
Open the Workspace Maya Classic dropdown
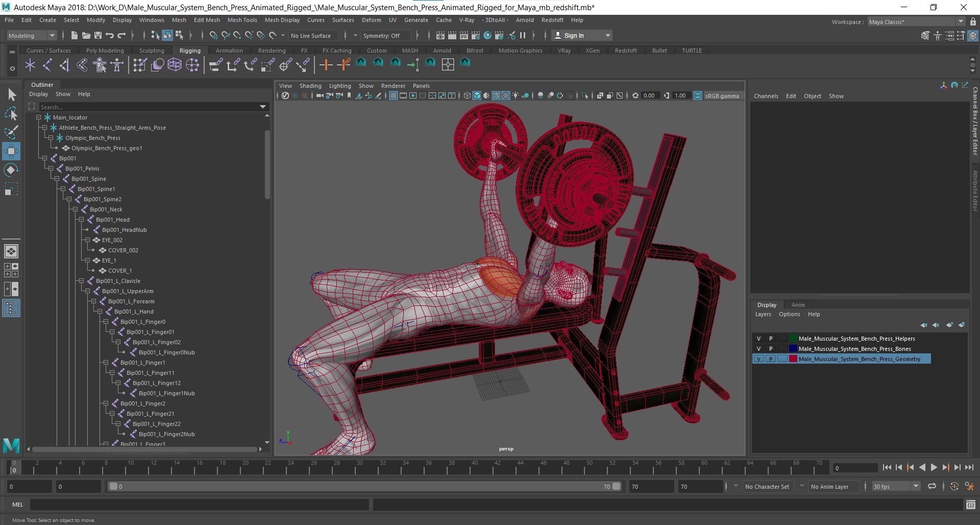pyautogui.click(x=916, y=22)
